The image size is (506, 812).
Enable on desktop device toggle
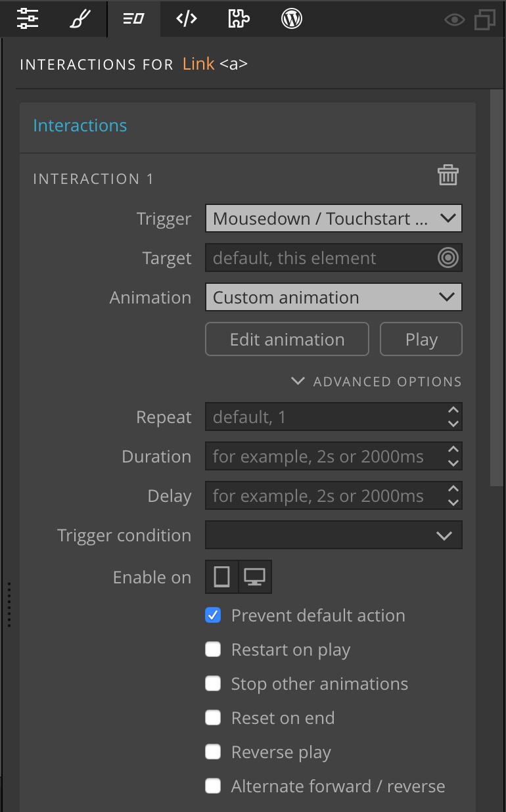point(255,577)
